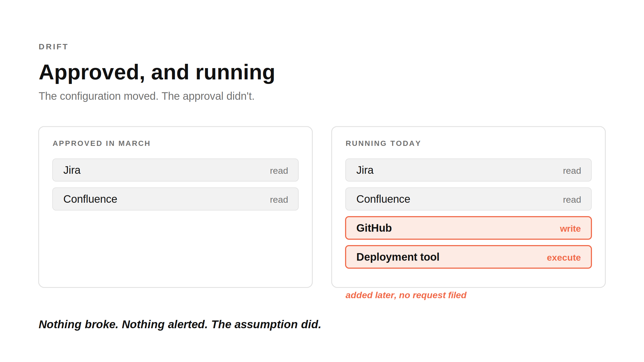
Task: Click the write permission label on GitHub
Action: tap(570, 228)
